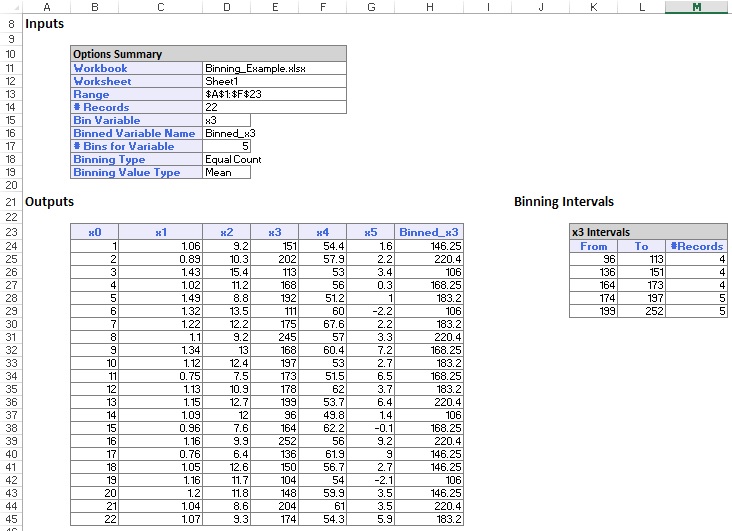Click the # Bins for Variable label
The height and width of the screenshot is (531, 732).
pos(136,146)
